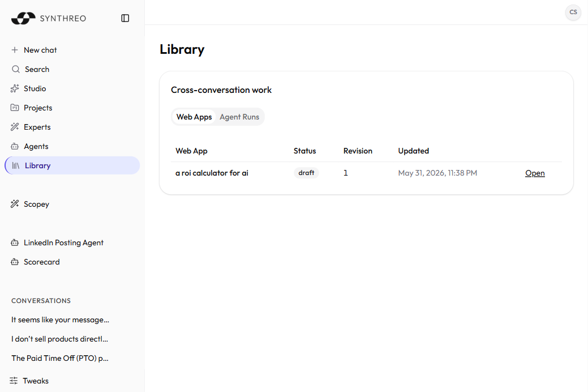The image size is (588, 392).
Task: Click the draft status badge
Action: point(306,173)
